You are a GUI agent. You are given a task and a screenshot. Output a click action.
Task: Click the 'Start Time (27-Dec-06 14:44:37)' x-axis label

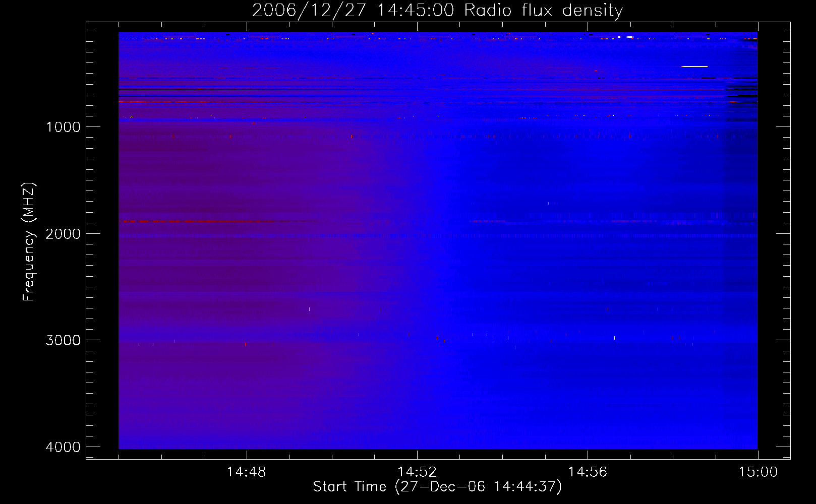[437, 487]
